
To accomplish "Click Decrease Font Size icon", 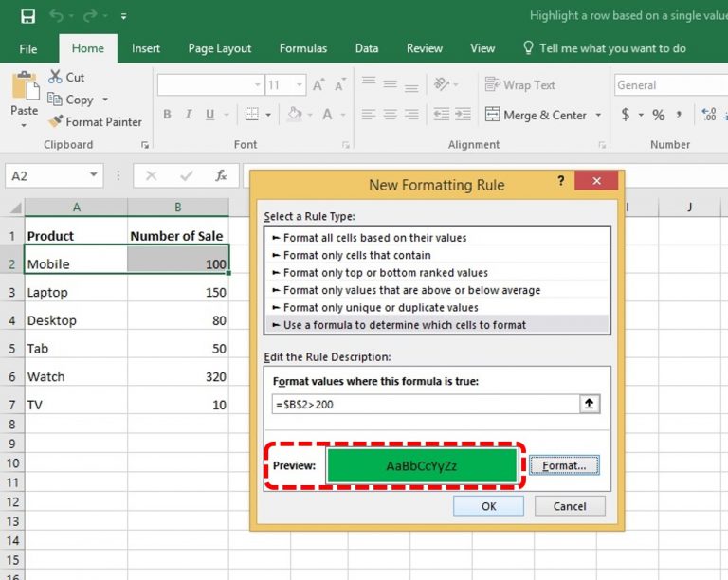I will pos(340,85).
